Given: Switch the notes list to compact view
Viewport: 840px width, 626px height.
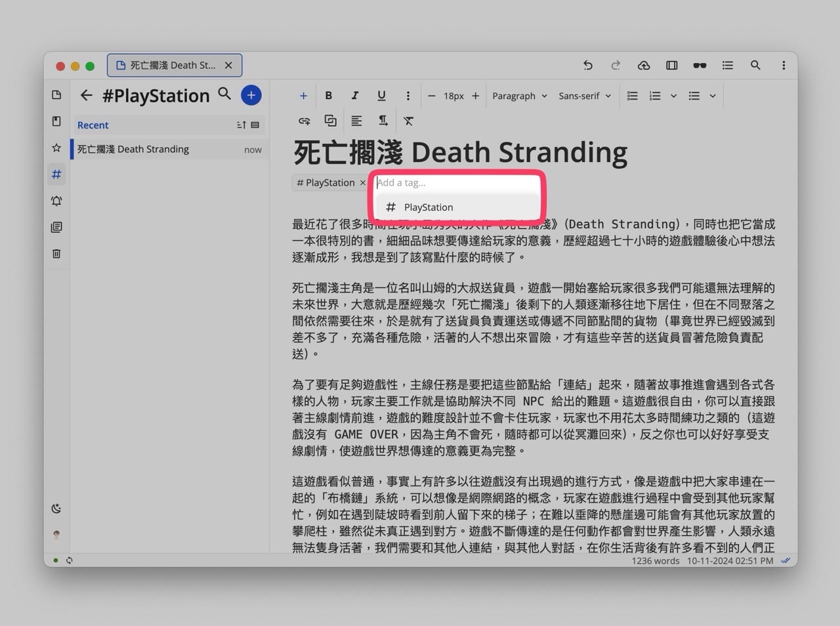Looking at the screenshot, I should pyautogui.click(x=255, y=125).
